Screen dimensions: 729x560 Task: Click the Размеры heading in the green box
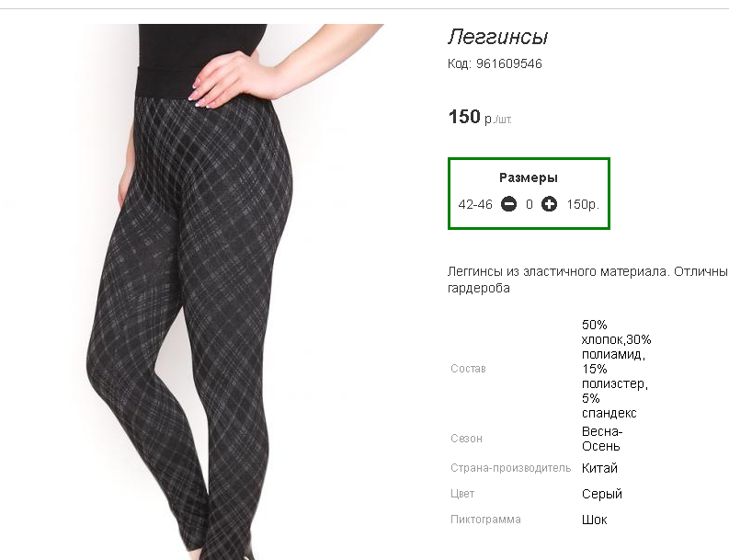point(529,177)
